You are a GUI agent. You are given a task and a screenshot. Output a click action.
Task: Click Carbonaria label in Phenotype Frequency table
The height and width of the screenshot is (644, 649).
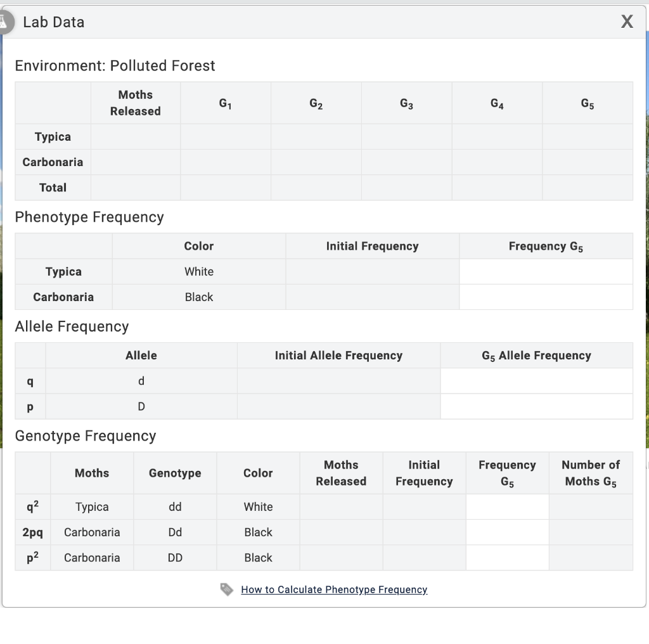[x=64, y=297]
